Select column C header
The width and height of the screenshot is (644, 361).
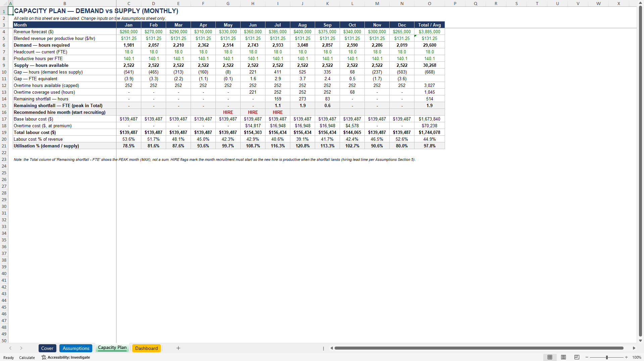pyautogui.click(x=129, y=3)
